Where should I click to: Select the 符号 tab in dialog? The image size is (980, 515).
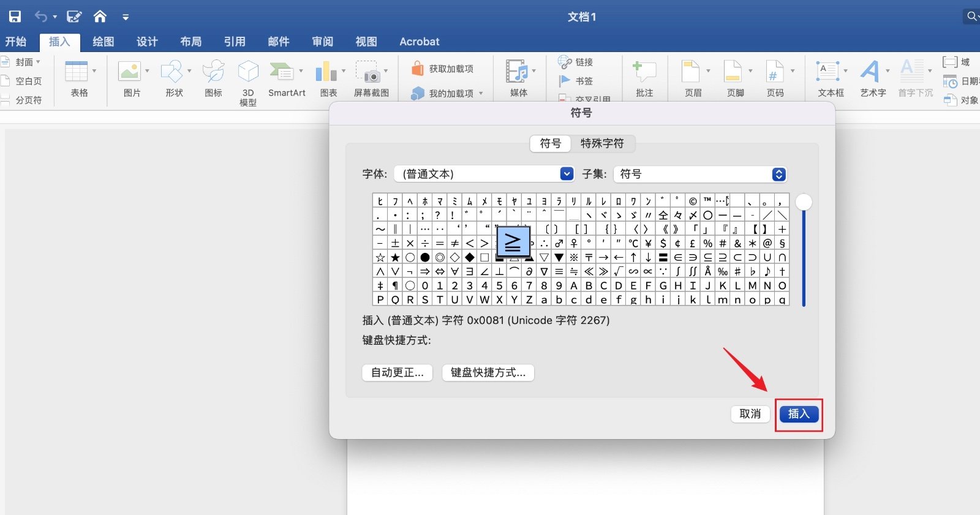click(550, 143)
